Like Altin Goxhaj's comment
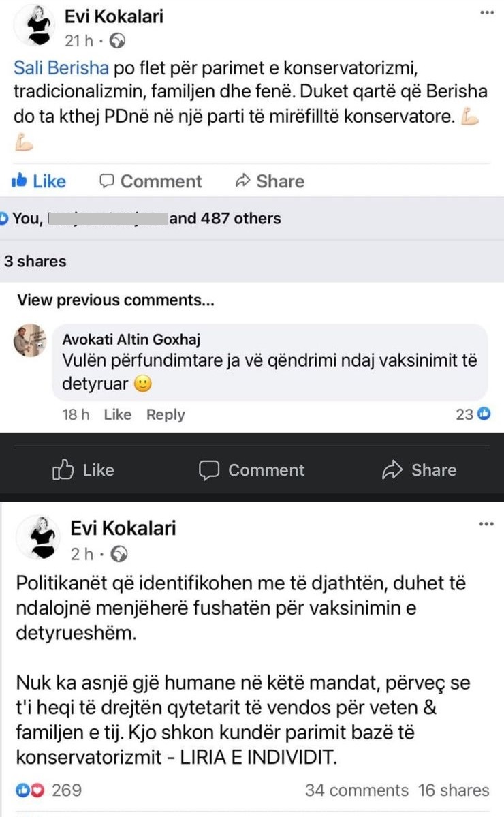 [117, 414]
